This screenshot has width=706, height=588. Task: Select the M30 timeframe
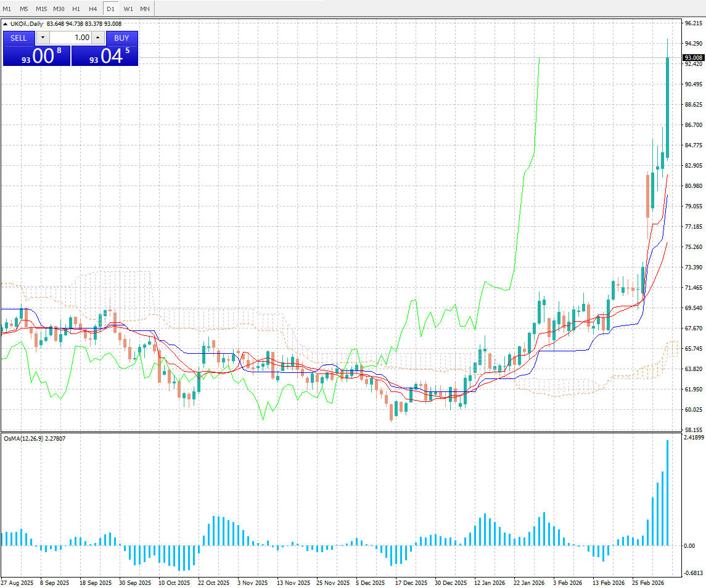[59, 9]
